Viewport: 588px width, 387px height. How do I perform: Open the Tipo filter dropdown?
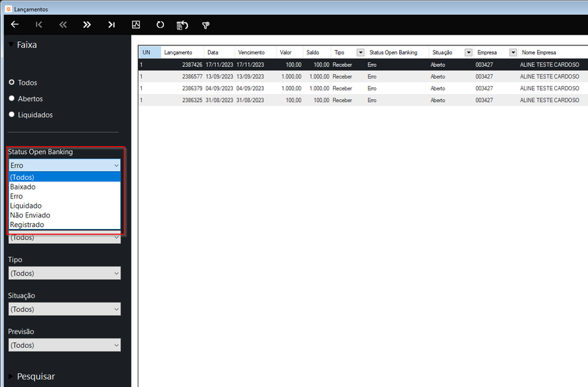coord(65,273)
